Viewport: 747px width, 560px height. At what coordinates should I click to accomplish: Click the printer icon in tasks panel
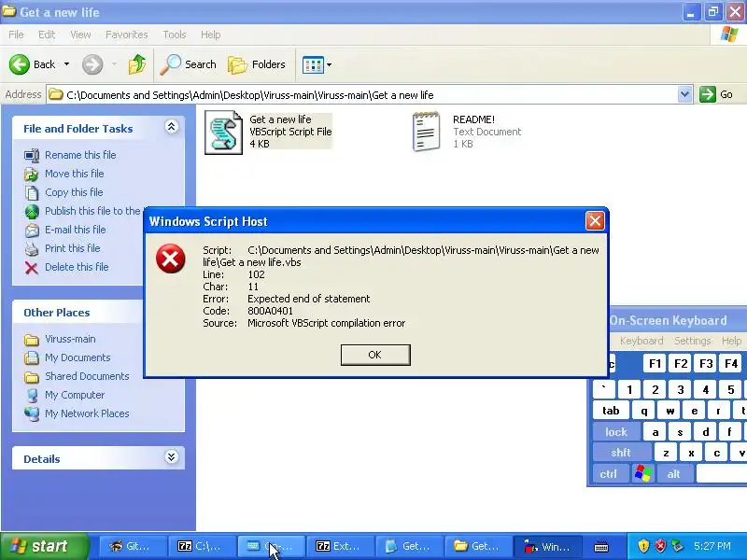point(32,248)
